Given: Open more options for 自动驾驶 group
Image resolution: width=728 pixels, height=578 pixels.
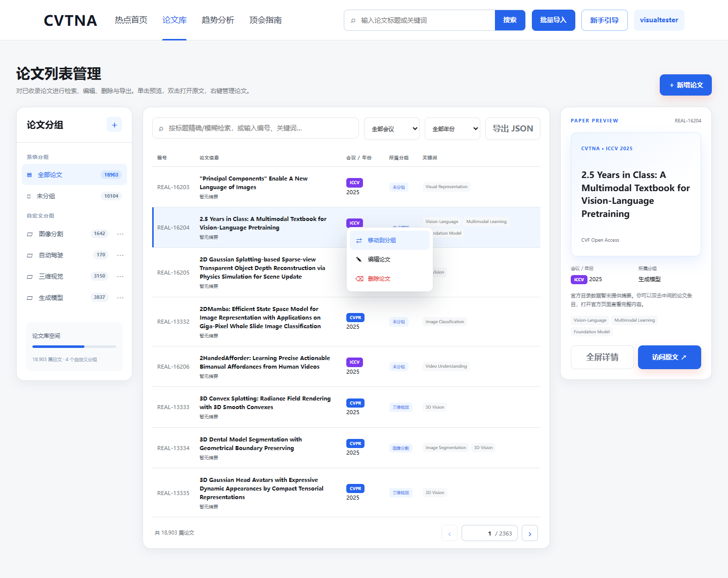Looking at the screenshot, I should (120, 255).
